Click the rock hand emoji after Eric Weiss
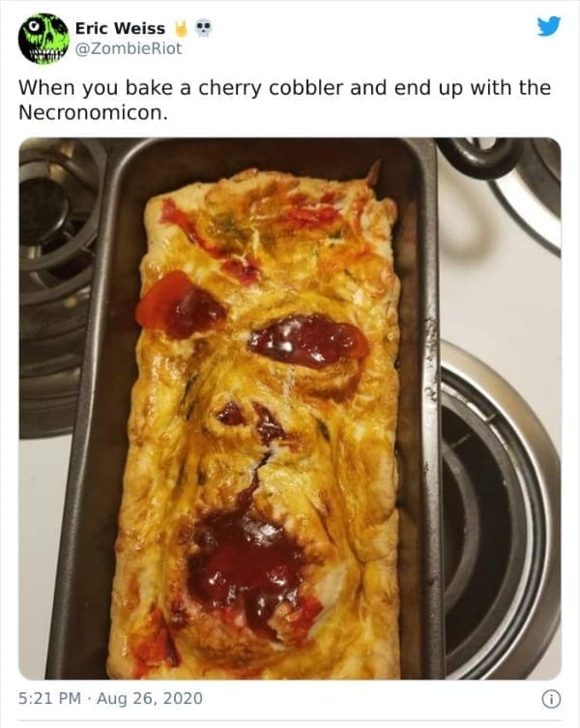 [x=182, y=29]
